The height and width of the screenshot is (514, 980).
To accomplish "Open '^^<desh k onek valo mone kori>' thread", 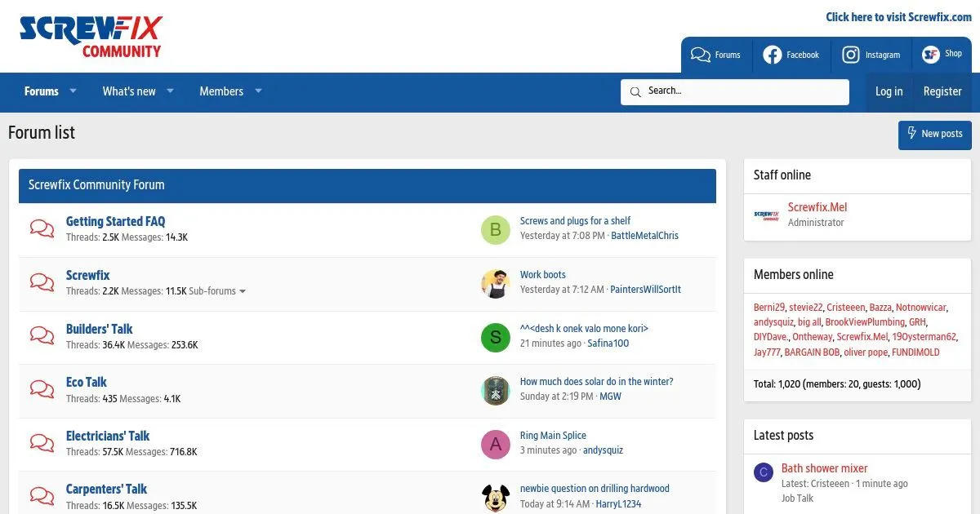I will [584, 329].
